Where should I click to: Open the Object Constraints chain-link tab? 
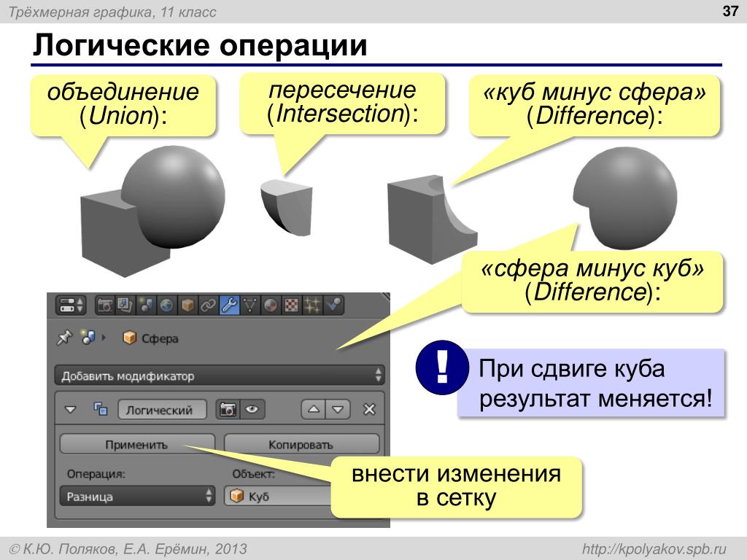(x=208, y=306)
